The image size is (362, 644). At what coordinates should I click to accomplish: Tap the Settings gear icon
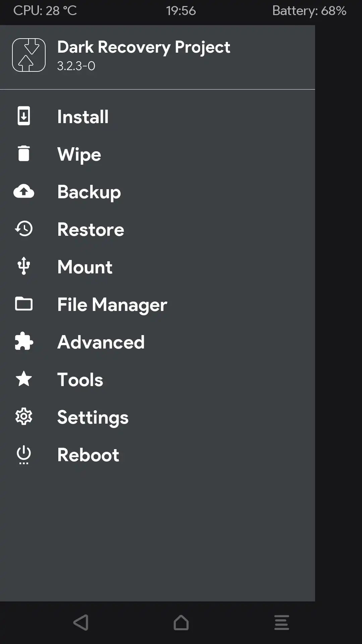tap(24, 417)
